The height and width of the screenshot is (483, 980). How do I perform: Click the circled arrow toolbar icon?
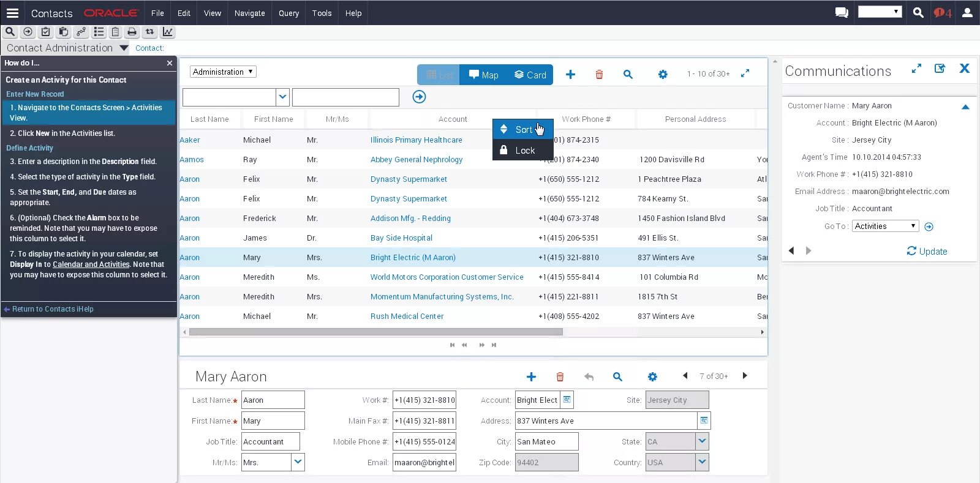28,32
